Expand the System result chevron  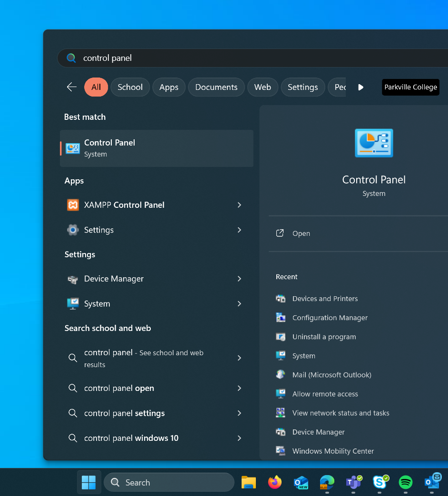pos(240,304)
